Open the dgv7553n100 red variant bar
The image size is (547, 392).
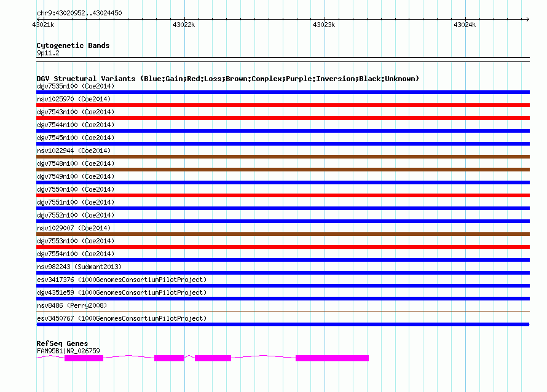point(283,247)
